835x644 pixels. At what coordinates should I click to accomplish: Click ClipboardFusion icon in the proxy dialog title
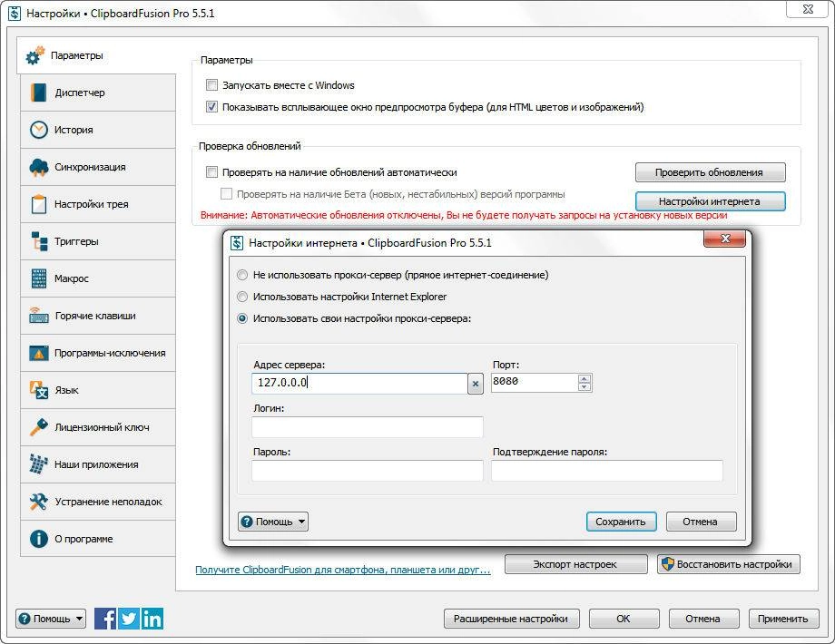pos(237,243)
